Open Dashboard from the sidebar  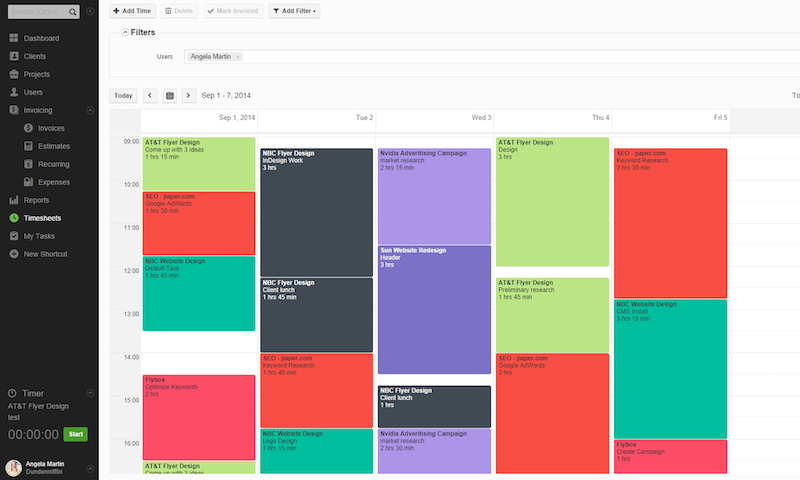pyautogui.click(x=41, y=38)
